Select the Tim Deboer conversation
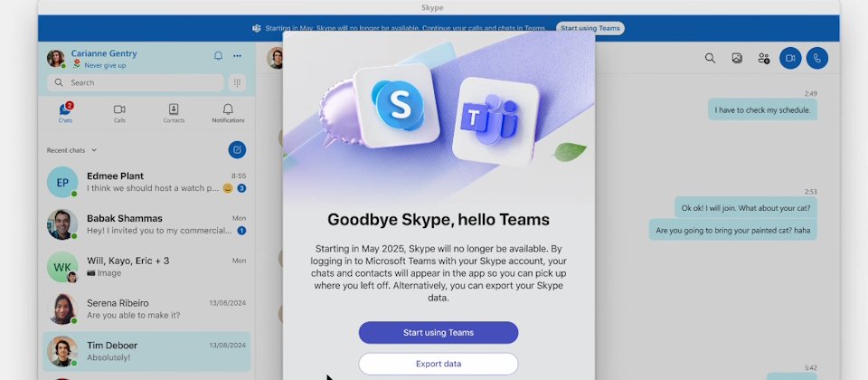The height and width of the screenshot is (380, 868). pos(146,351)
